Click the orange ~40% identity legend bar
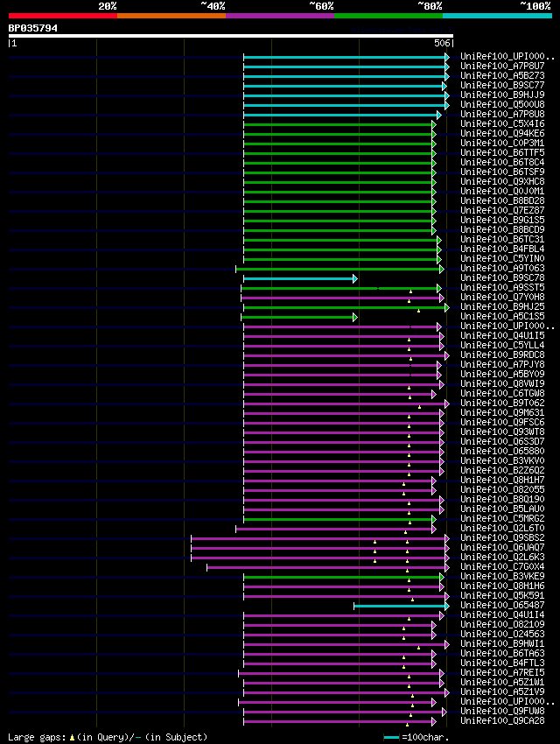The height and width of the screenshot is (744, 560). [x=171, y=16]
